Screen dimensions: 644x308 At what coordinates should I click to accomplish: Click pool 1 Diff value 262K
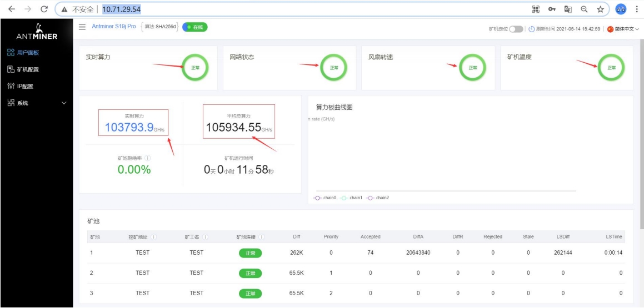pyautogui.click(x=297, y=253)
